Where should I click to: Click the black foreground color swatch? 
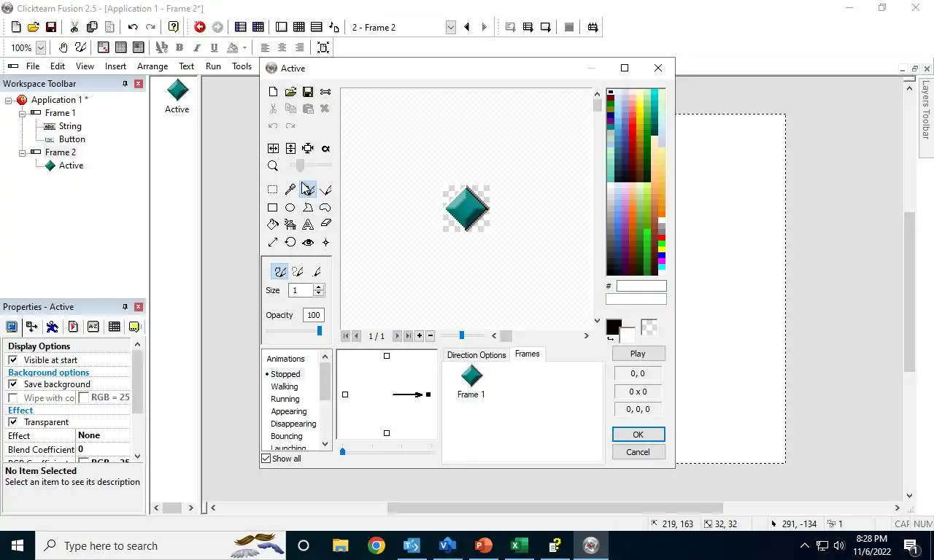coord(614,327)
